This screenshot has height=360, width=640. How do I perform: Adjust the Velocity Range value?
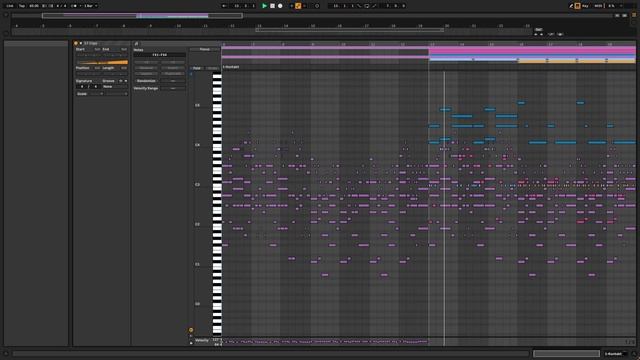coord(173,88)
